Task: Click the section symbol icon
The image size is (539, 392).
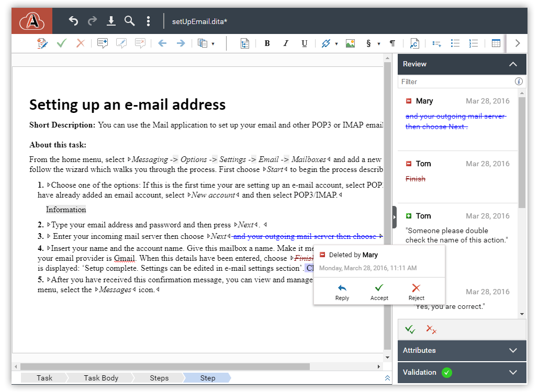Action: (368, 43)
